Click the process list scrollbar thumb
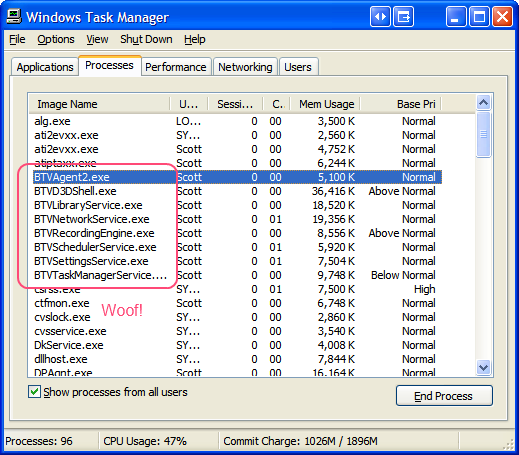Viewport: 519px width, 455px height. click(483, 134)
